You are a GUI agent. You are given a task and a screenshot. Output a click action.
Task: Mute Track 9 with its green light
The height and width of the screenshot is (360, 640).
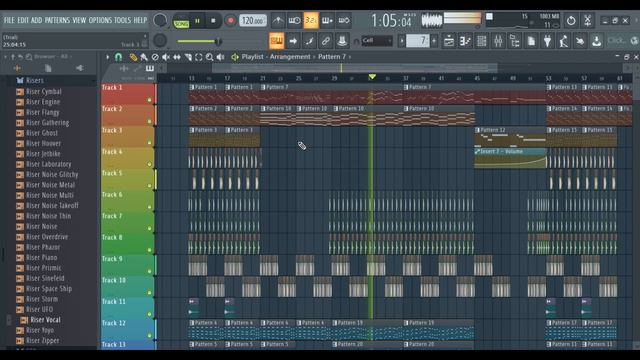tap(149, 271)
